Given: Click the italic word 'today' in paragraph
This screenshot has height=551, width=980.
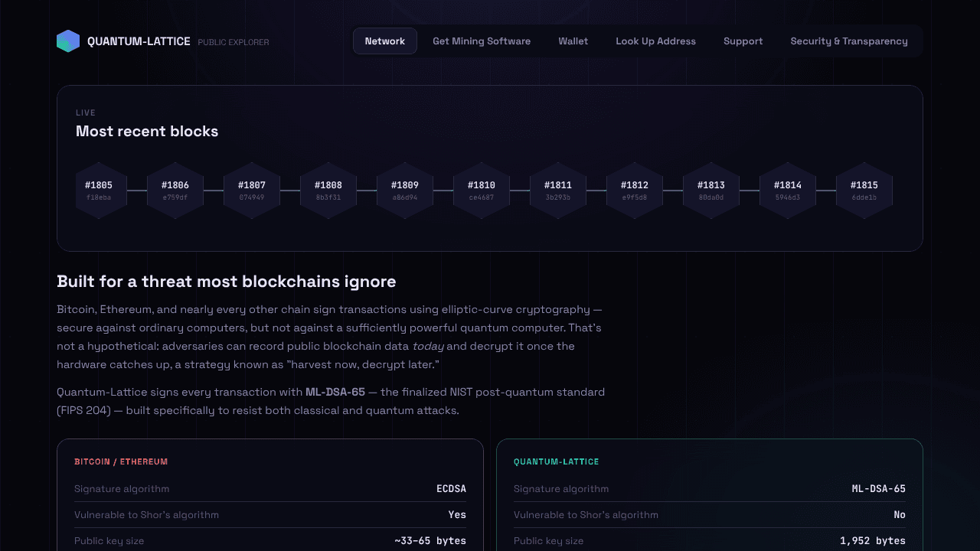Looking at the screenshot, I should tap(428, 346).
